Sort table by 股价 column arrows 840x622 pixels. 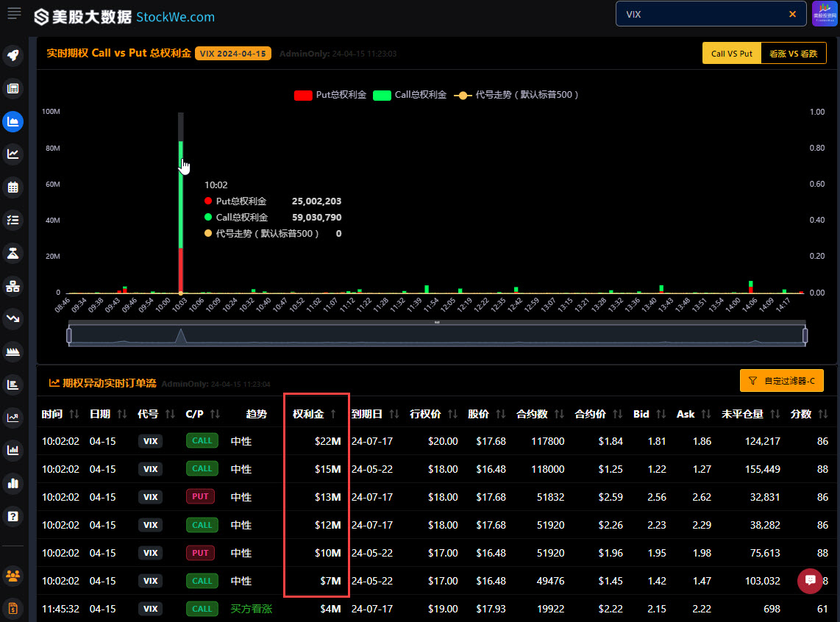point(501,414)
